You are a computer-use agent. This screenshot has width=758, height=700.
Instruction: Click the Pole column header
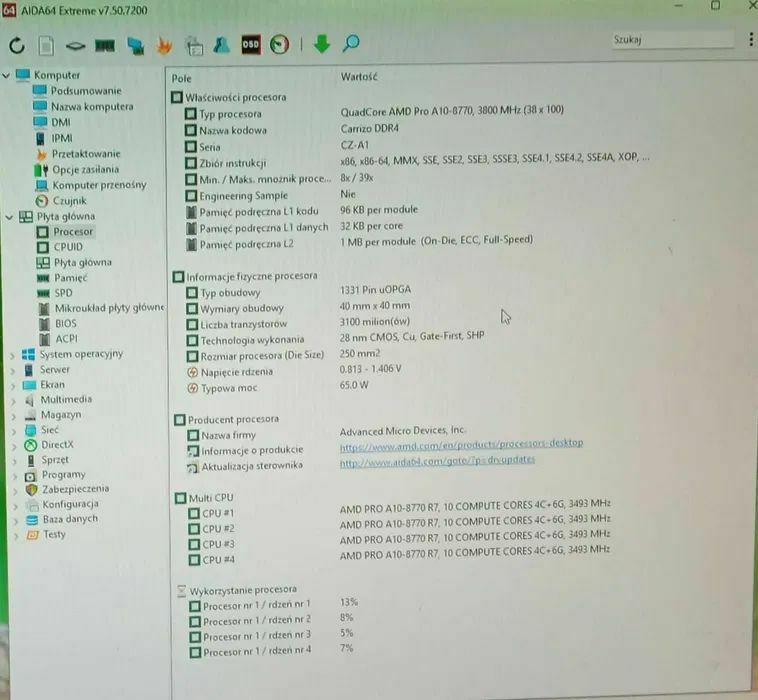(x=182, y=79)
